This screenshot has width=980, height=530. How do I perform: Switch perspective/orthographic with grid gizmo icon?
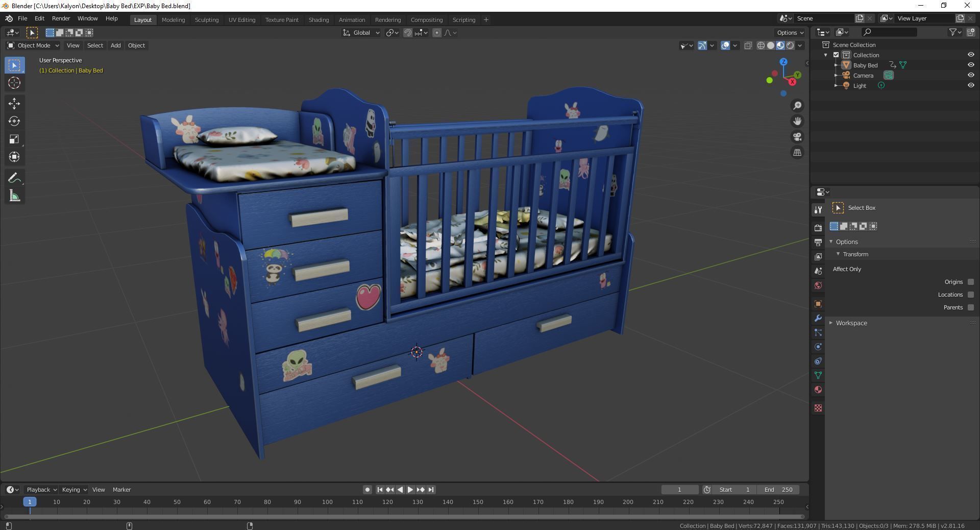click(x=797, y=152)
